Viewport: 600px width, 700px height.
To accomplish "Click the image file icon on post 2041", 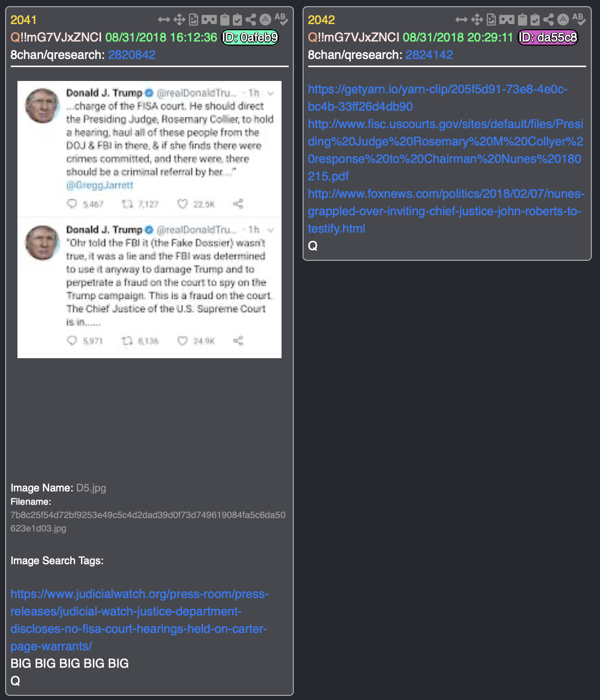I will [x=193, y=19].
